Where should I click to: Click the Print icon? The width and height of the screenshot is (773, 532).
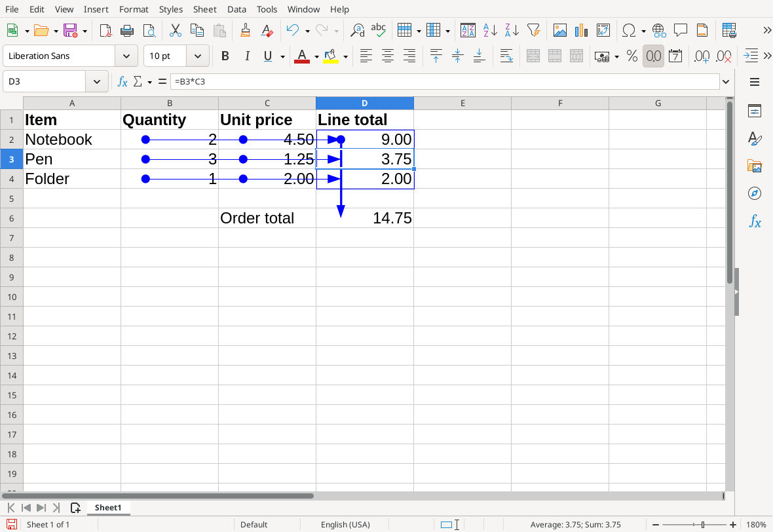[x=126, y=31]
